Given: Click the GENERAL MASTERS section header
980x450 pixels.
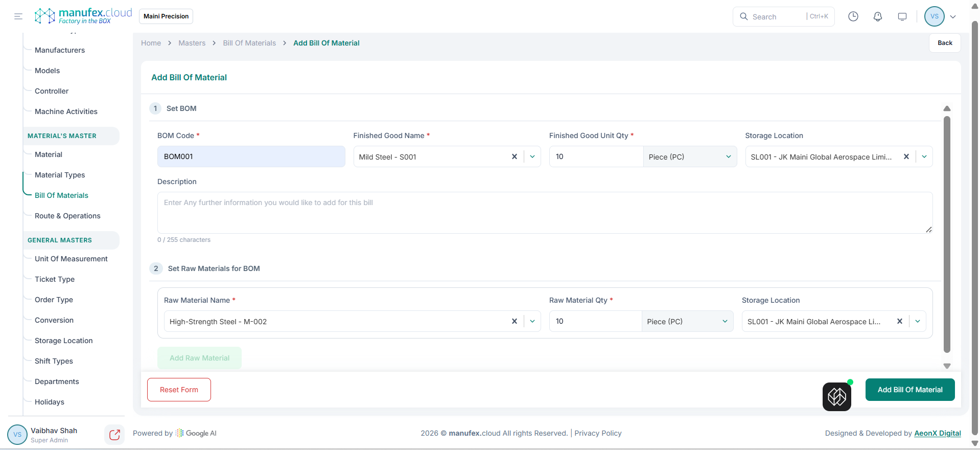Looking at the screenshot, I should pyautogui.click(x=71, y=240).
